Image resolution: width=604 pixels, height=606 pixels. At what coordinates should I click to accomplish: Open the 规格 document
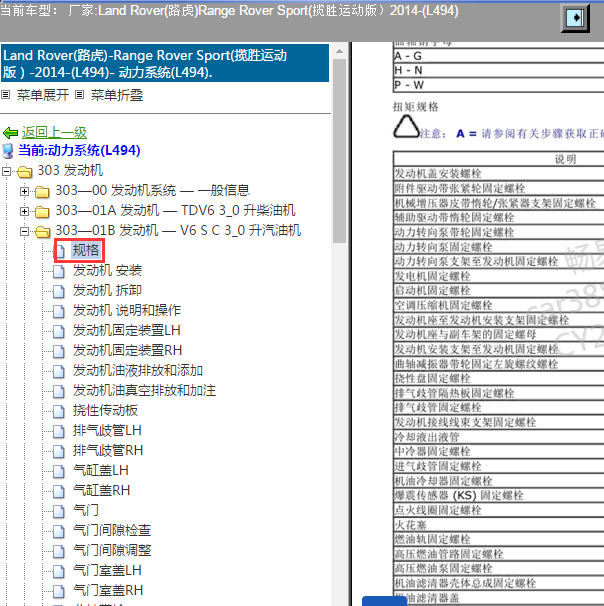(86, 250)
